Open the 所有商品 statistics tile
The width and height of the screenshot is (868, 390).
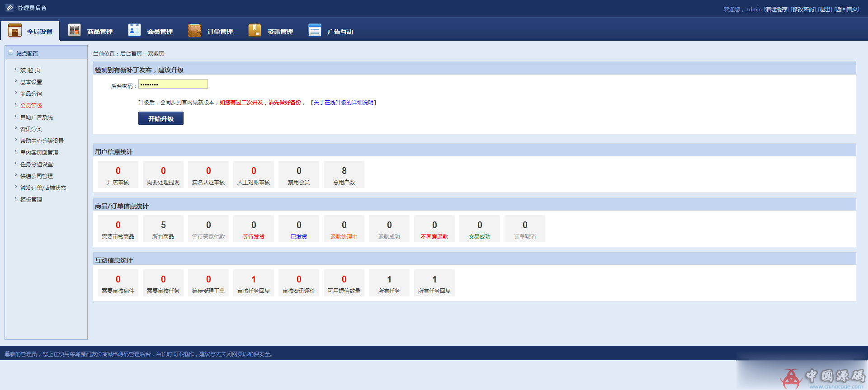pyautogui.click(x=163, y=229)
